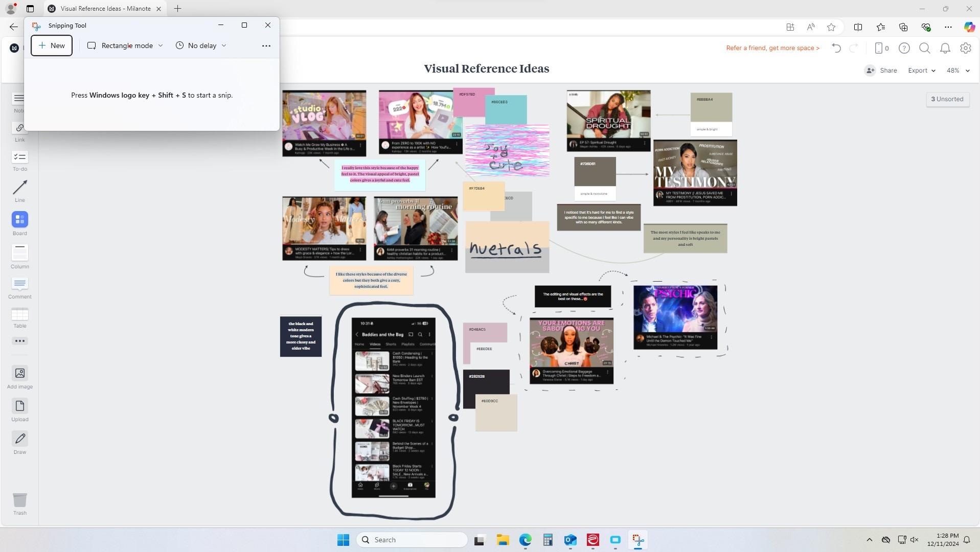Click the Share button
Screen dimensions: 980x552
point(881,71)
